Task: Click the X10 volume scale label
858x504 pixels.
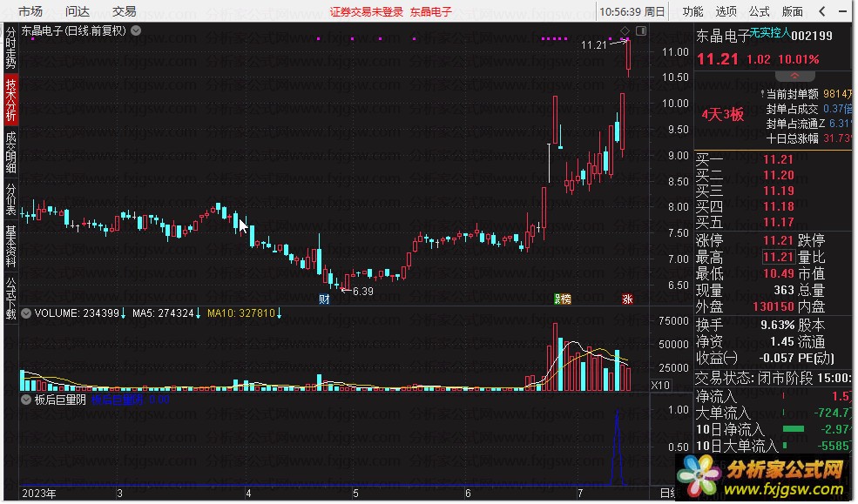Action: pyautogui.click(x=660, y=385)
